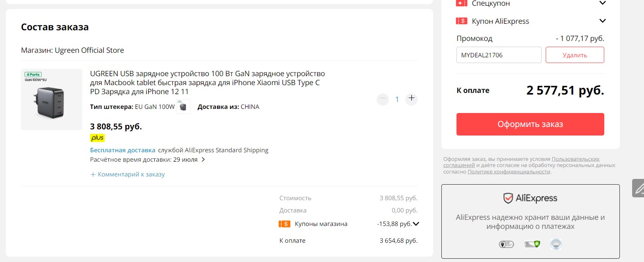Expand the Спецкупон dropdown

click(602, 3)
